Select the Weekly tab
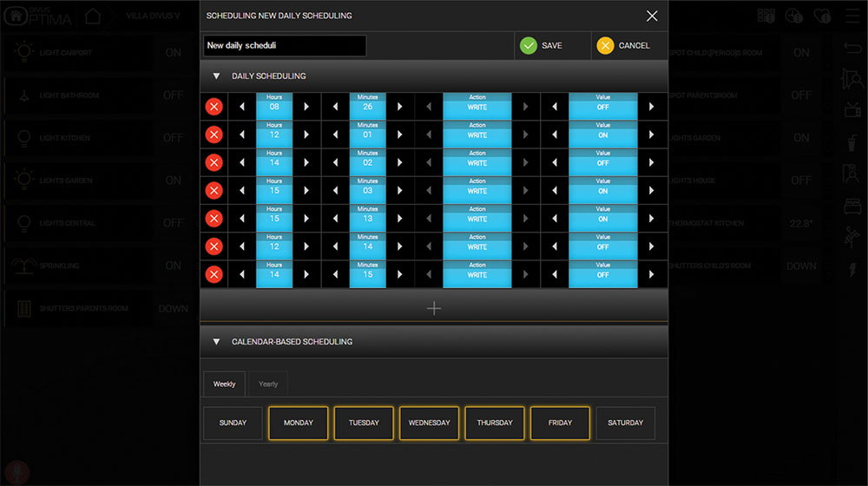This screenshot has height=486, width=868. [224, 384]
